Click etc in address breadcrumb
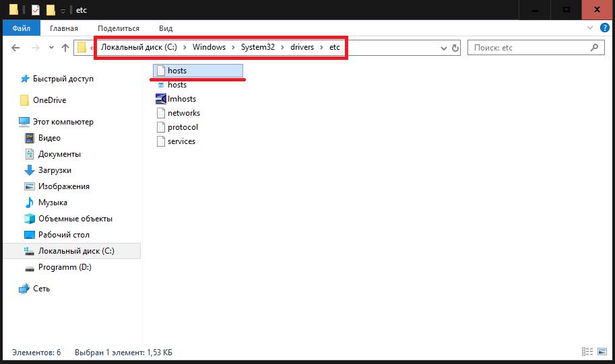This screenshot has width=615, height=364. pos(335,47)
